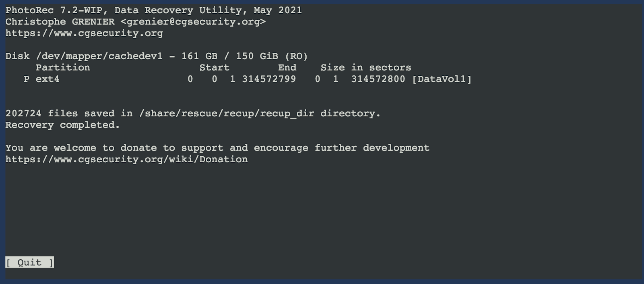The height and width of the screenshot is (284, 644).
Task: Click the end sector value 314572799
Action: [269, 79]
